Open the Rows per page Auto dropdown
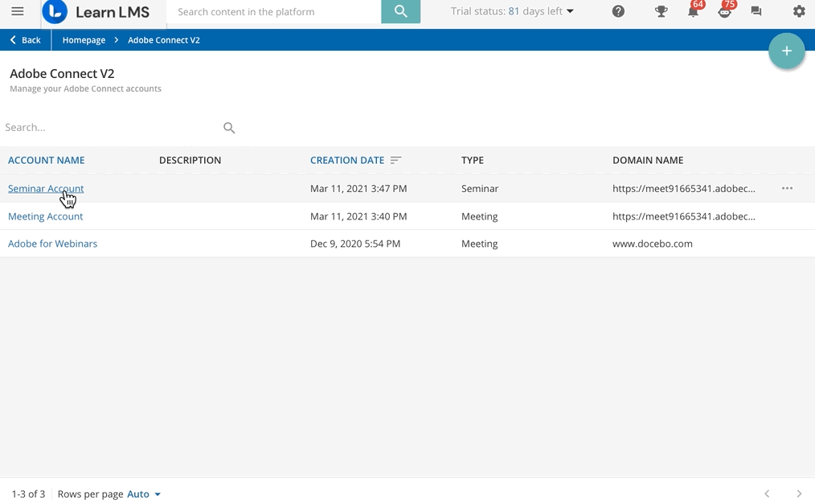 click(144, 494)
